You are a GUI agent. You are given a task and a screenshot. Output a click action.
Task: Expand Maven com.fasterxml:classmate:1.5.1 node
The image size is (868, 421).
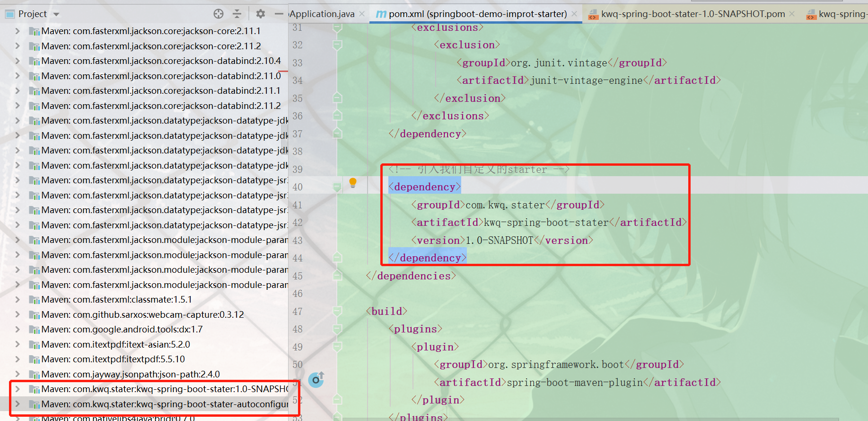pyautogui.click(x=18, y=299)
